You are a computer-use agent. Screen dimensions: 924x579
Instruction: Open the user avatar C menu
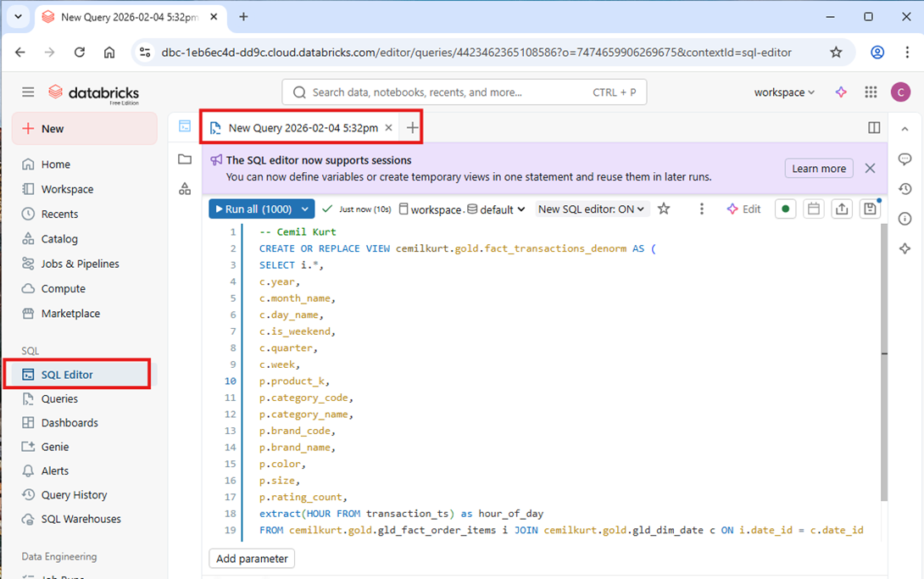coord(900,92)
